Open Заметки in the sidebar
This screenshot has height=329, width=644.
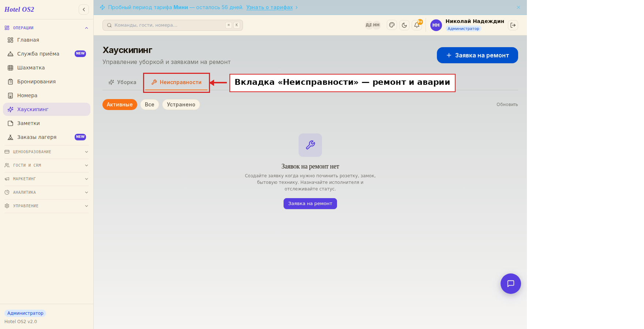pos(46,123)
